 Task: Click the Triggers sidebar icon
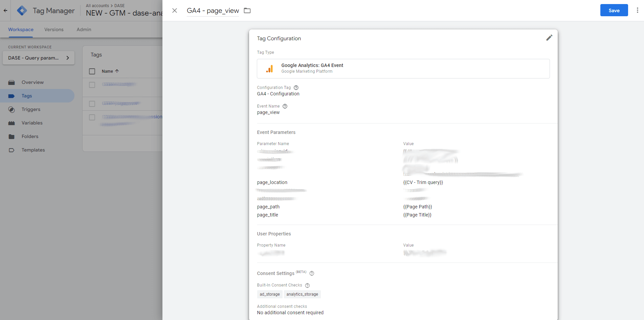12,110
